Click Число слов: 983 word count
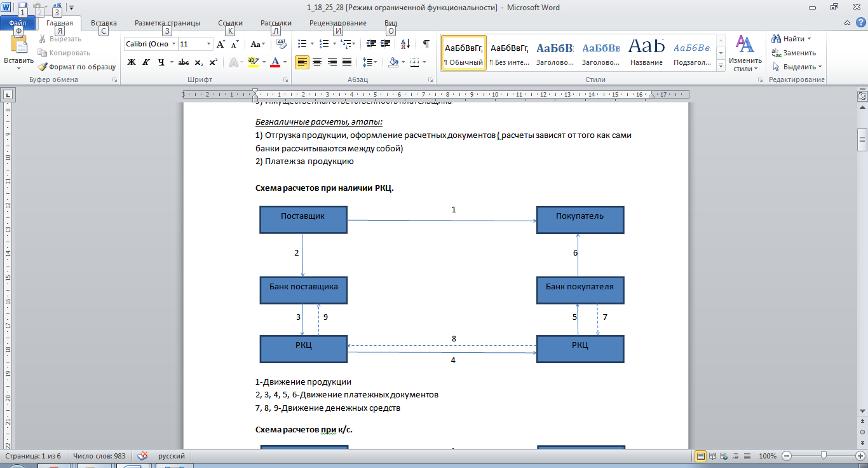This screenshot has height=468, width=868. 100,456
